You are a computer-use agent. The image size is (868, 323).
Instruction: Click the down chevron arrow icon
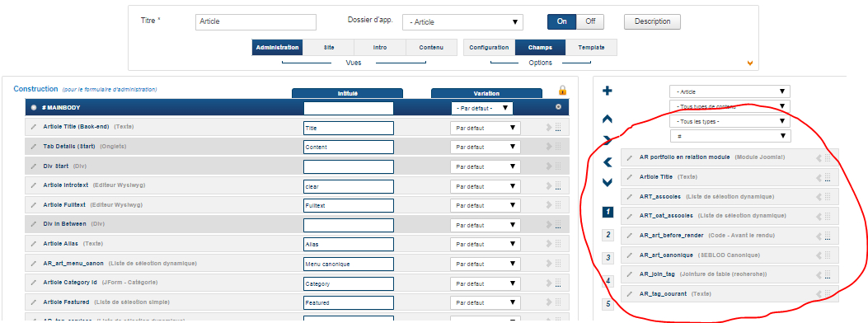608,182
